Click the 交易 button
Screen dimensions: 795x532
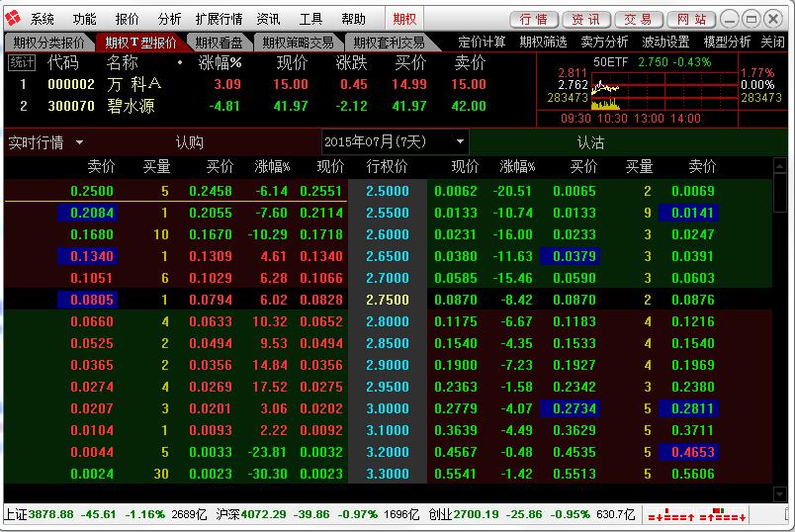638,19
